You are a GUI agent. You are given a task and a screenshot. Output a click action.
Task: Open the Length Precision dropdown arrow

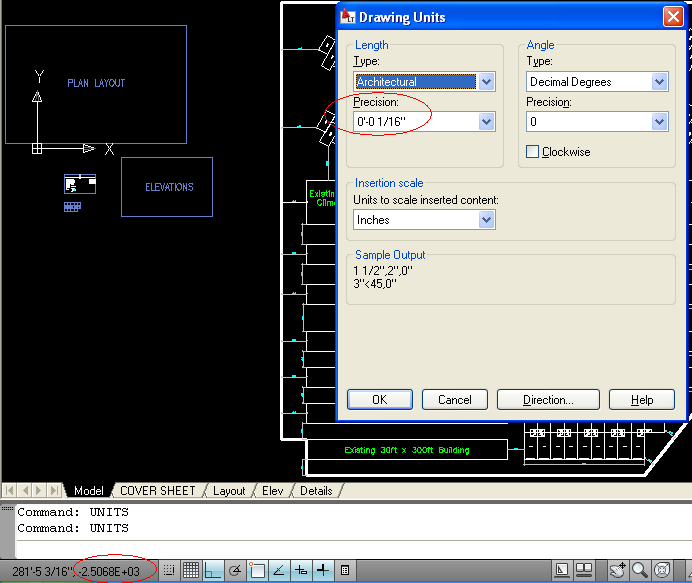pos(486,122)
